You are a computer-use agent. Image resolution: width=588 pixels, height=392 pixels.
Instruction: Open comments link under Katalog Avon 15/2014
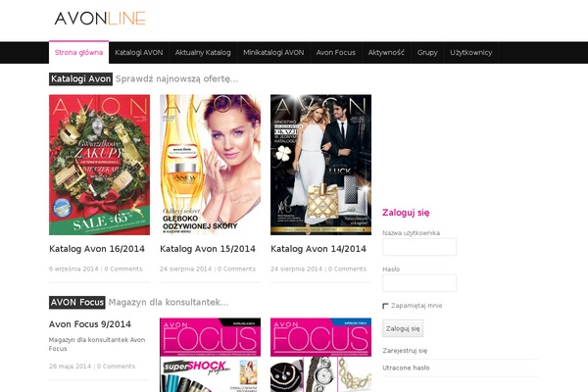[236, 269]
